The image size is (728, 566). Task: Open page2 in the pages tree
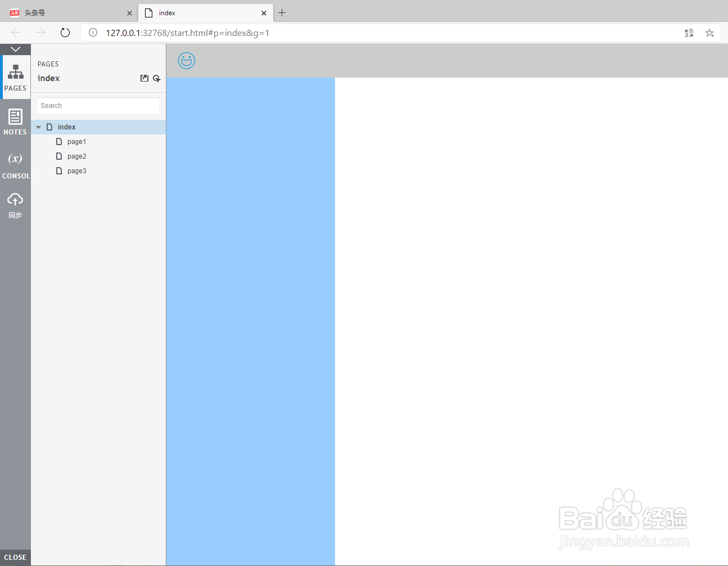click(76, 156)
